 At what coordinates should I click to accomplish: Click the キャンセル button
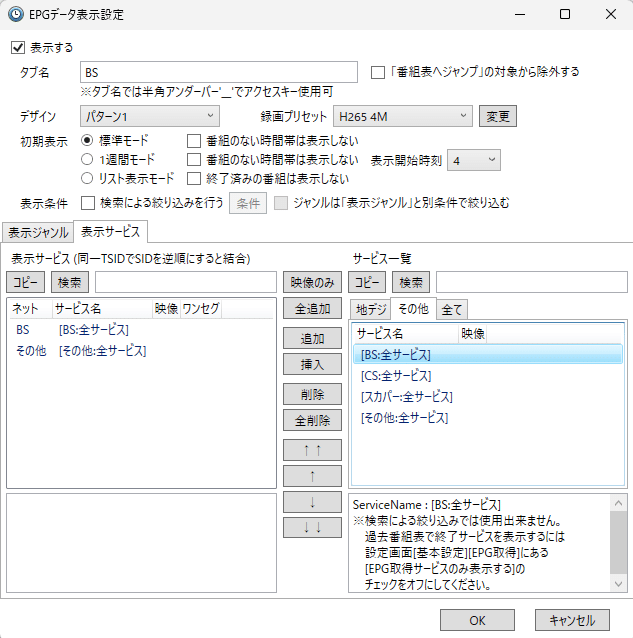(x=572, y=620)
